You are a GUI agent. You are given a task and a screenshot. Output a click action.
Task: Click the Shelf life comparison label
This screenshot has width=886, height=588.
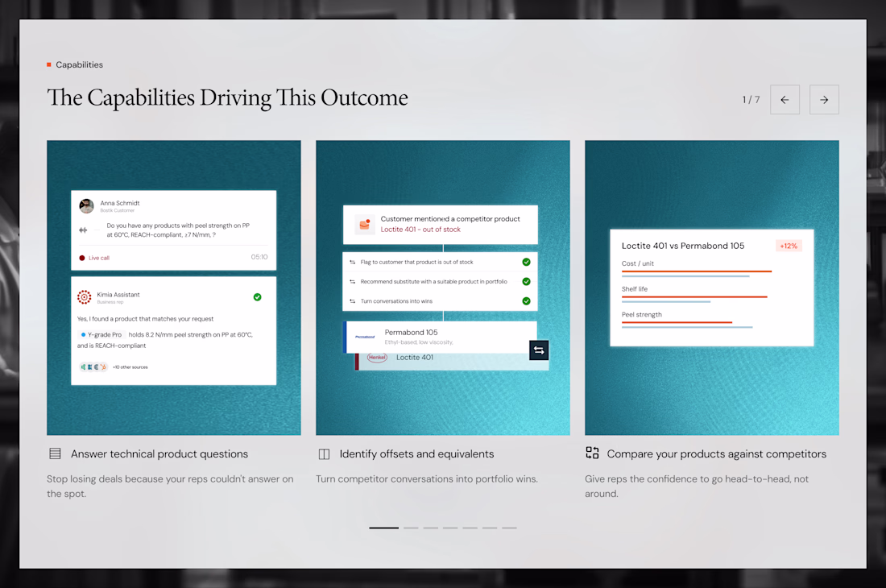(635, 289)
